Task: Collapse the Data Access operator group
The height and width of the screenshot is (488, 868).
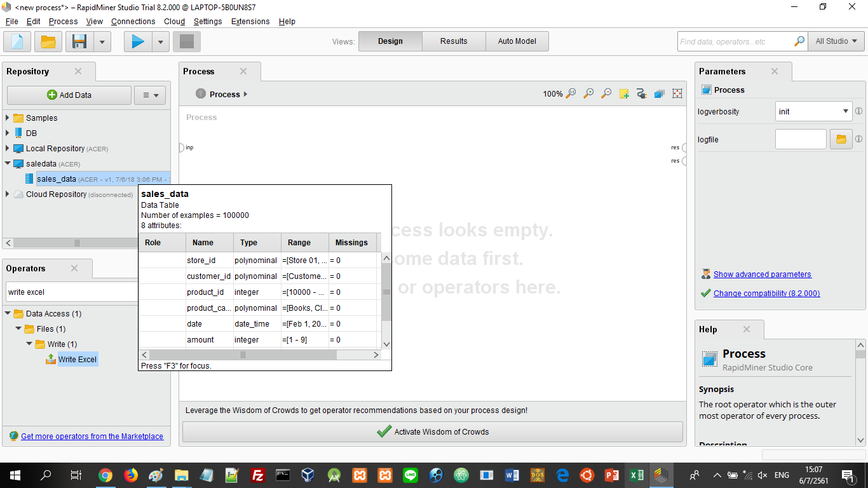Action: tap(8, 313)
